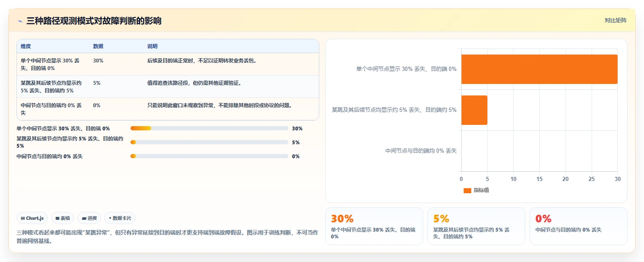Click the longest orange chart bar
Image resolution: width=644 pixels, height=262 pixels.
(x=539, y=69)
